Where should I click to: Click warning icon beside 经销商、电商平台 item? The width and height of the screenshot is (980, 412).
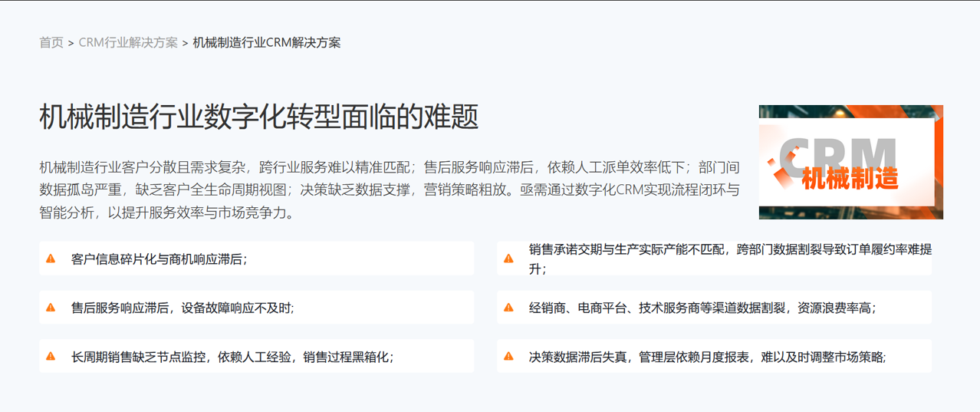pyautogui.click(x=508, y=308)
